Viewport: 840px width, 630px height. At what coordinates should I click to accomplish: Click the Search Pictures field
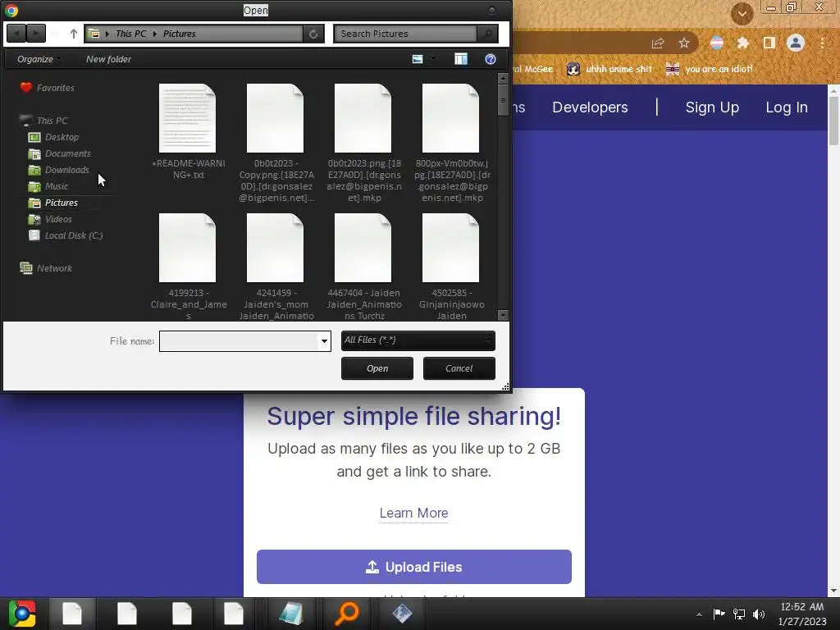tap(405, 34)
